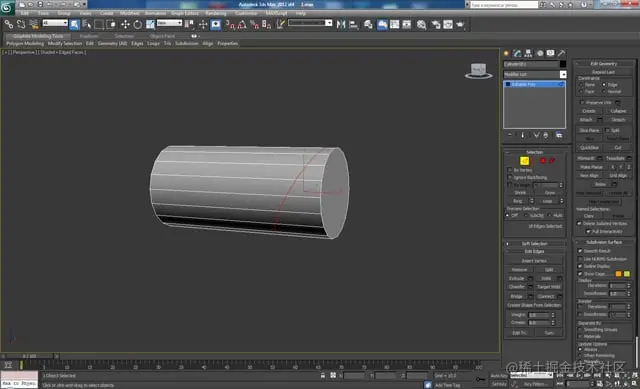Screen dimensions: 640x389
Task: Click the Bind to Space Warp icon
Action: coord(34,25)
